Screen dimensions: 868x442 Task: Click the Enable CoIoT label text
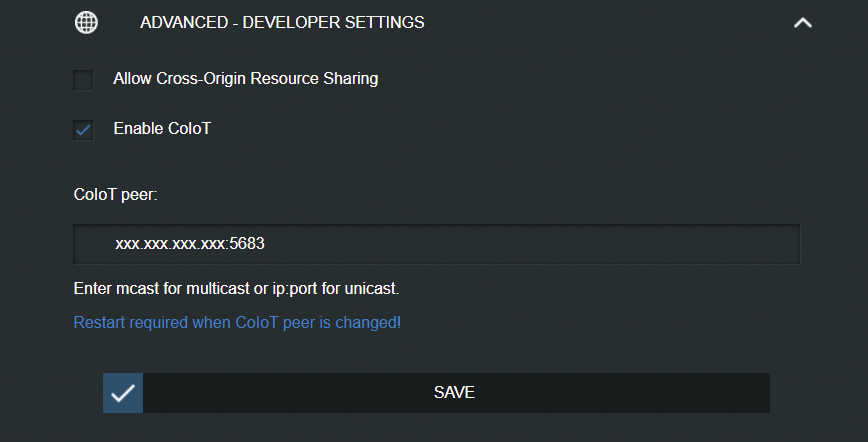pyautogui.click(x=162, y=129)
